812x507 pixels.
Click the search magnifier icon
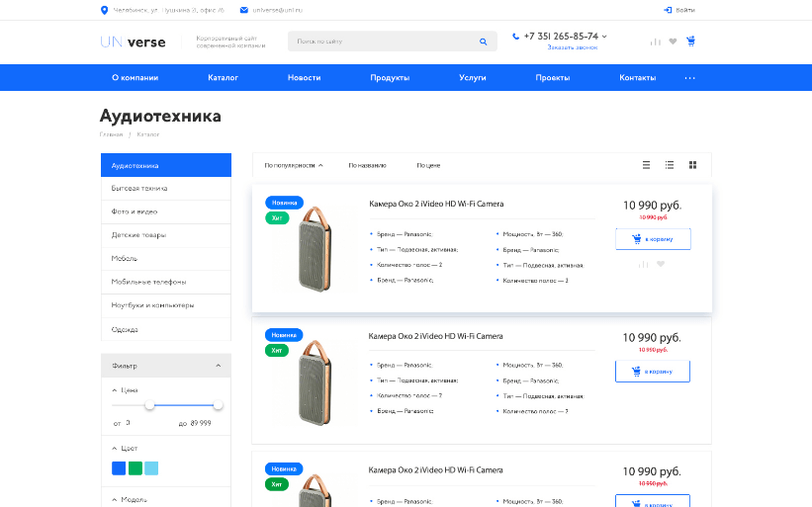pyautogui.click(x=483, y=42)
